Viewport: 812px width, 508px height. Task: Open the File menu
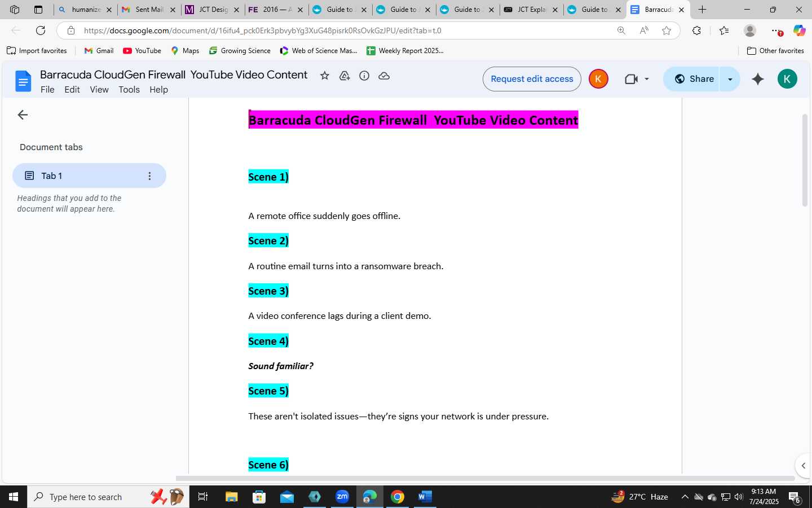(47, 90)
